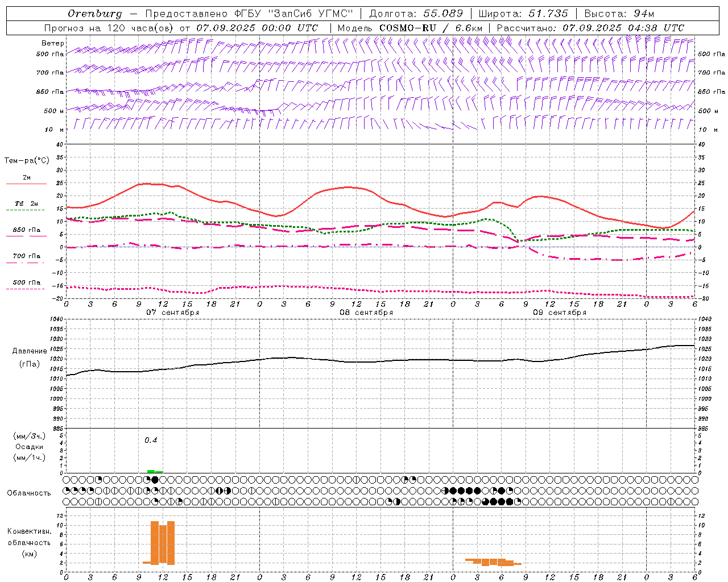This screenshot has width=728, height=582.
Task: Click the 'Осадки' precipitation label
Action: (30, 447)
